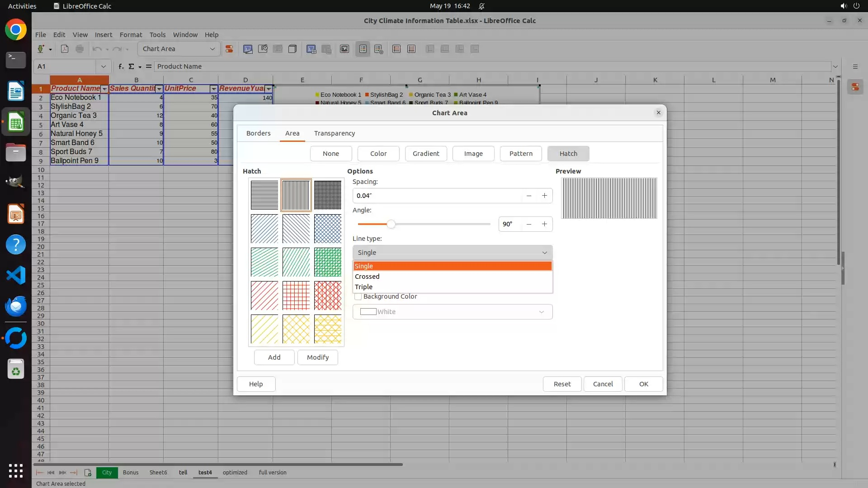Increase hatch spacing with plus button
Viewport: 868px width, 488px height.
coord(544,196)
